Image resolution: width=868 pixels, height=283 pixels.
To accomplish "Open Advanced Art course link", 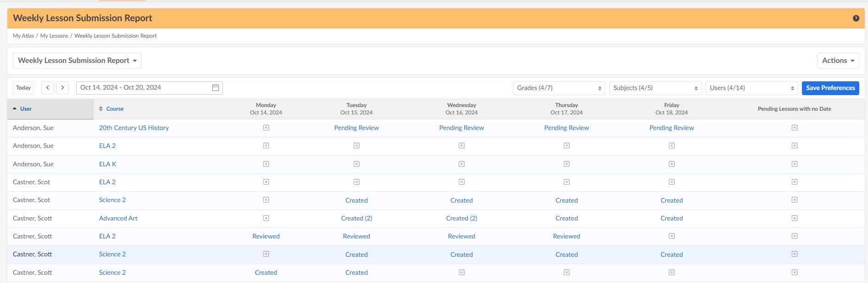I will (x=118, y=218).
